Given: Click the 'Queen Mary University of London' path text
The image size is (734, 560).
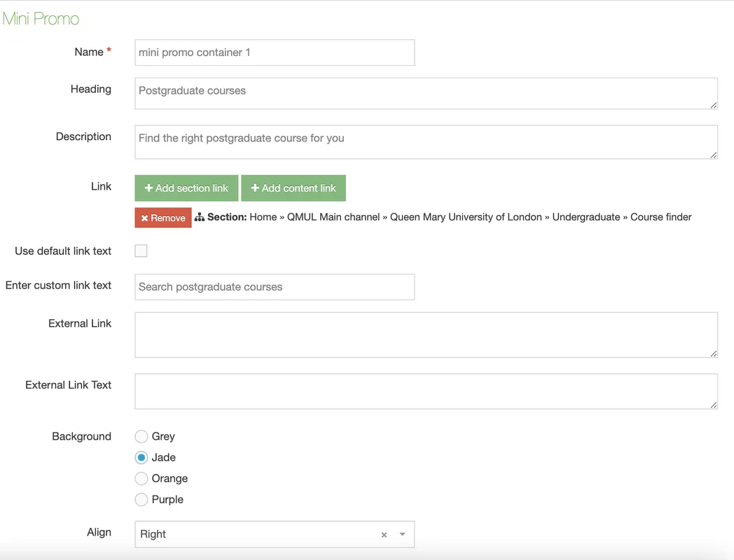Looking at the screenshot, I should 466,217.
